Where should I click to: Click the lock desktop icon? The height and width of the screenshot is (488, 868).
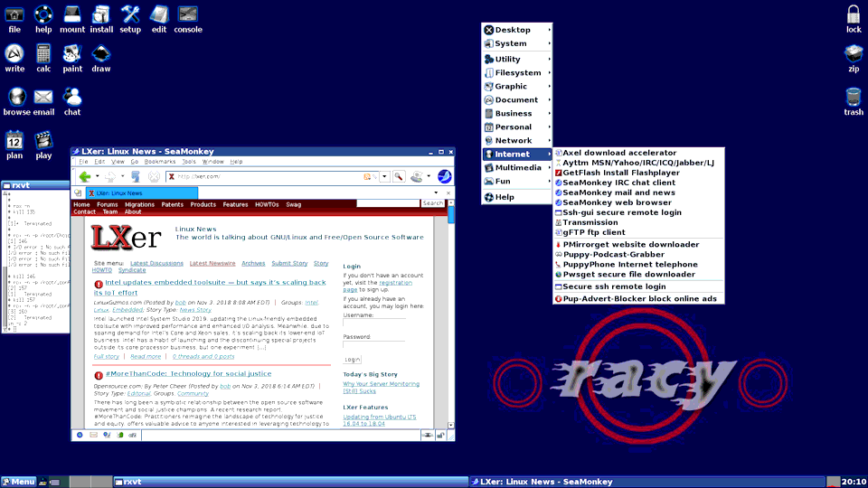pos(853,19)
